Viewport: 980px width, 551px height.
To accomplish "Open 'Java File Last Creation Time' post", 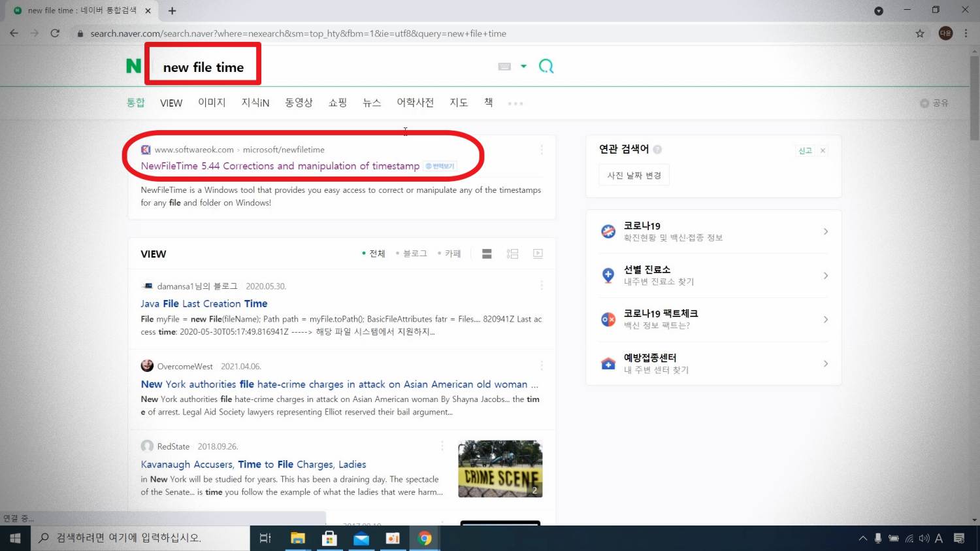I will click(x=204, y=303).
